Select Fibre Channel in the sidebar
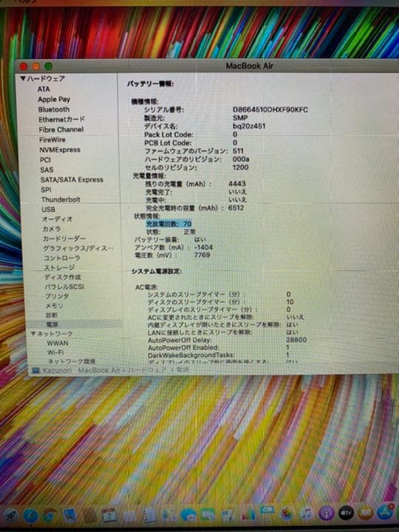This screenshot has height=532, width=399. click(x=61, y=129)
